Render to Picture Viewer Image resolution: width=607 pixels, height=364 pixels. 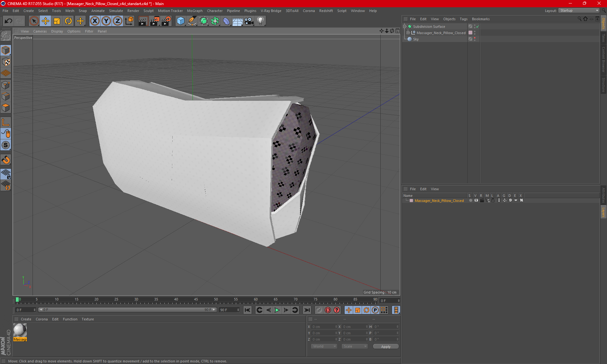tap(155, 21)
